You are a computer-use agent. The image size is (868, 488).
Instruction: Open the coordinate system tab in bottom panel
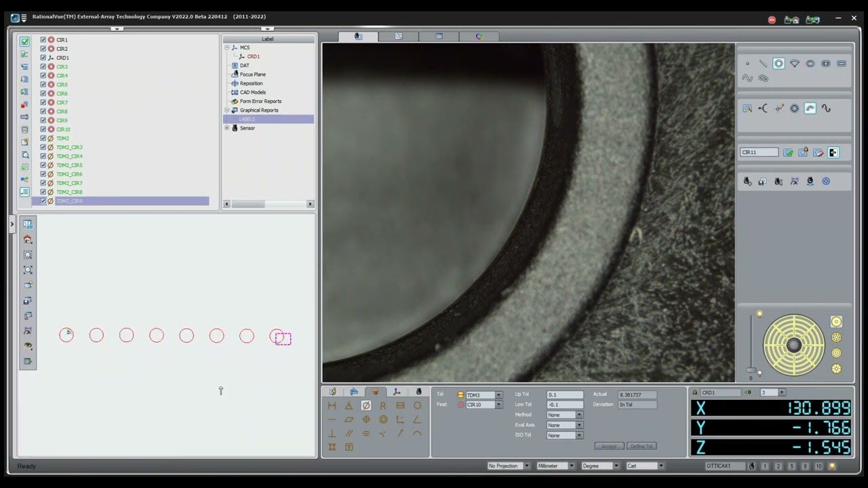[x=397, y=392]
